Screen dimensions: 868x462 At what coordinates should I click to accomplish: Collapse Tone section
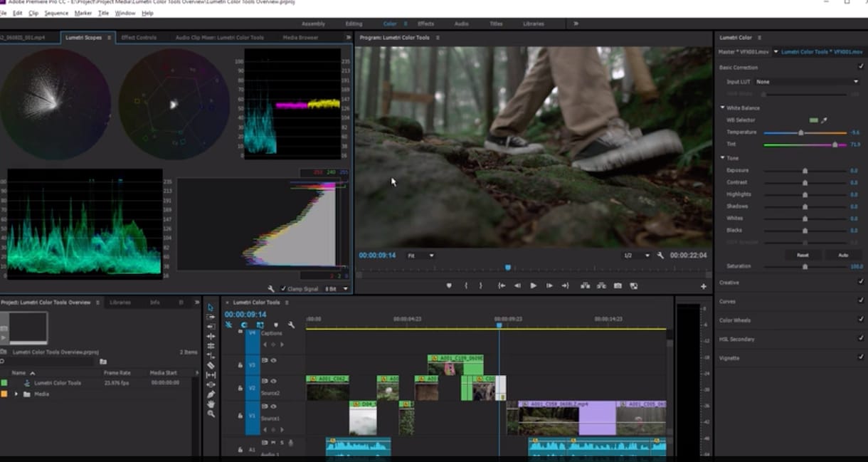[722, 158]
